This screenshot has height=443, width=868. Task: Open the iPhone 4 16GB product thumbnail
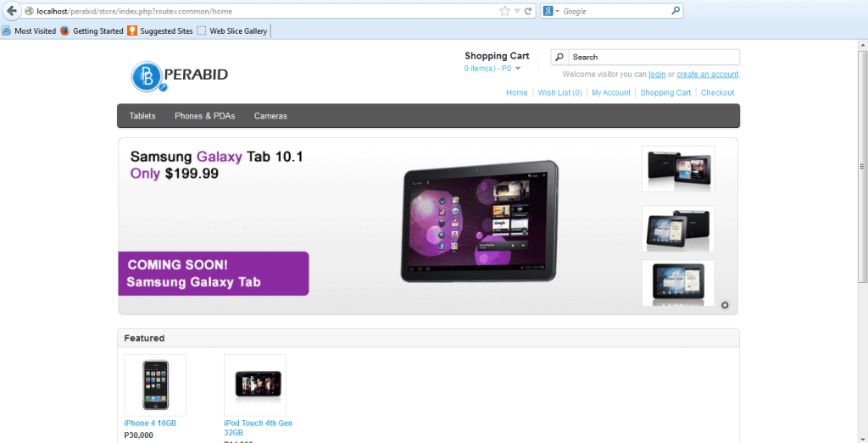[155, 385]
